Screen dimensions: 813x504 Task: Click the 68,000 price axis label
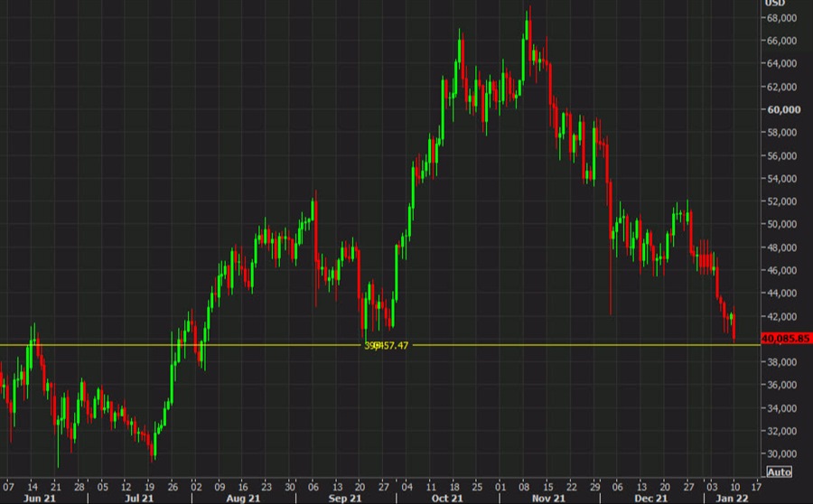pyautogui.click(x=784, y=18)
